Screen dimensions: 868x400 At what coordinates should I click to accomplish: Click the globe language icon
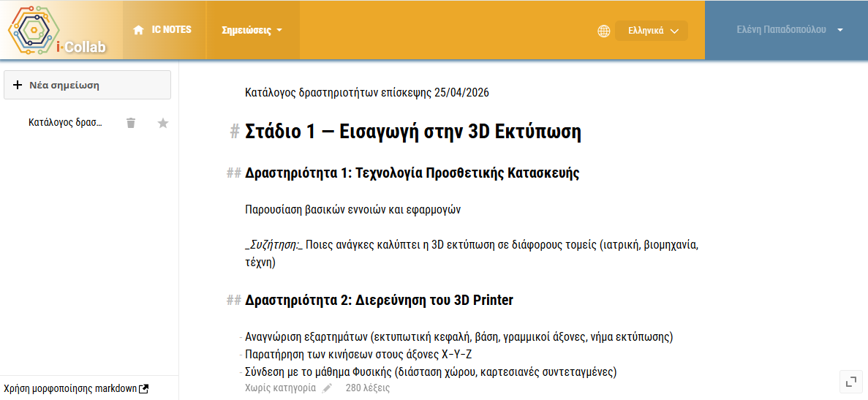pyautogui.click(x=604, y=31)
